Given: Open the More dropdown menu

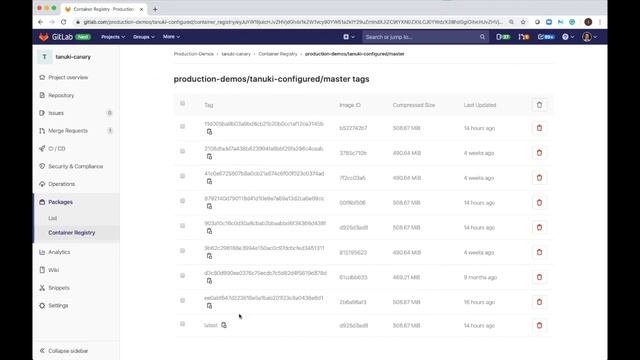Looking at the screenshot, I should [171, 37].
